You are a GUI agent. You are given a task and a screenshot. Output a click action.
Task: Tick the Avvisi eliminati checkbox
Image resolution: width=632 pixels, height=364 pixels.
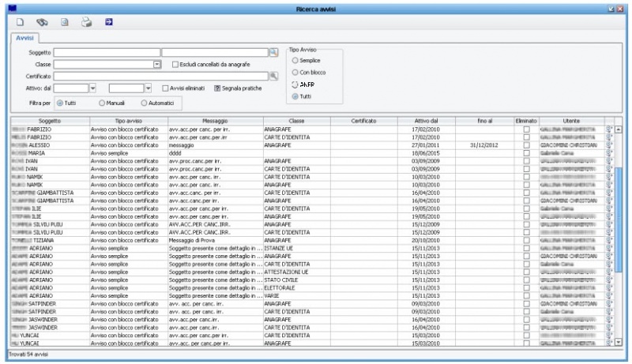[x=165, y=88]
